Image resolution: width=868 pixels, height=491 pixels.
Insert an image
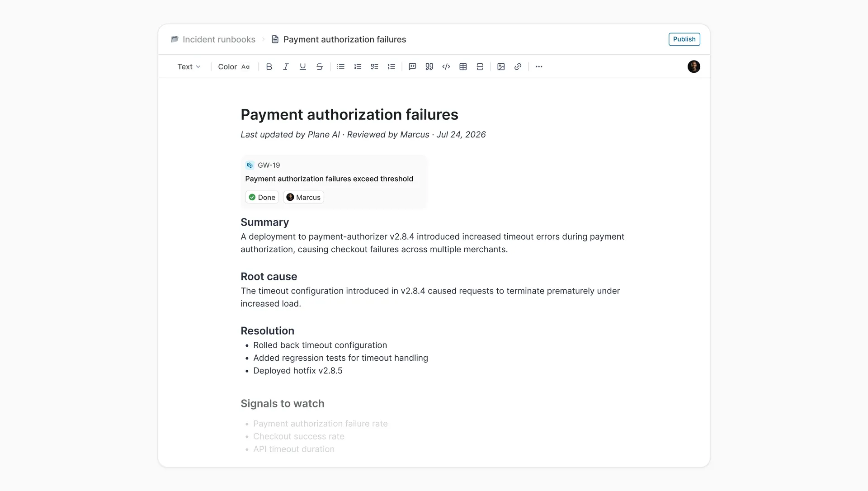(501, 66)
